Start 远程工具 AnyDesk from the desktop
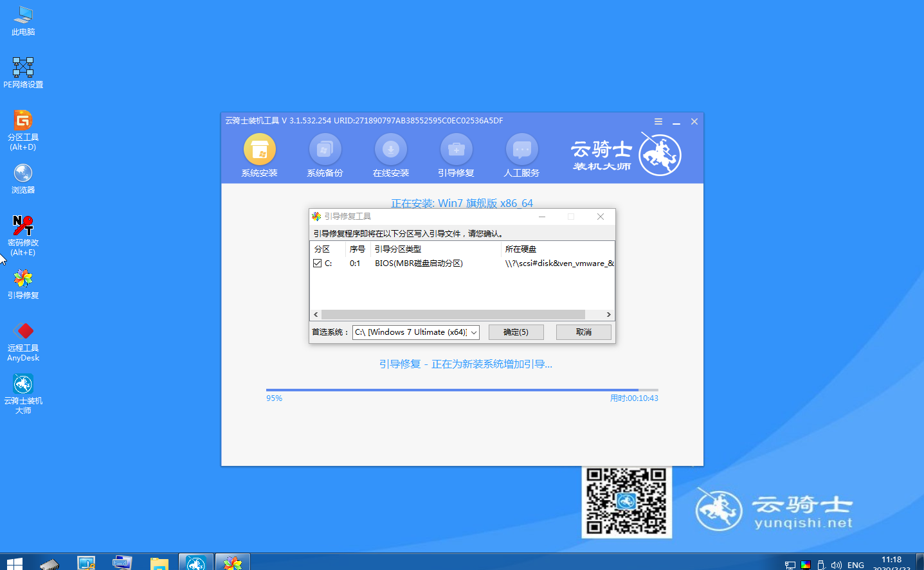Image resolution: width=924 pixels, height=570 pixels. click(23, 336)
